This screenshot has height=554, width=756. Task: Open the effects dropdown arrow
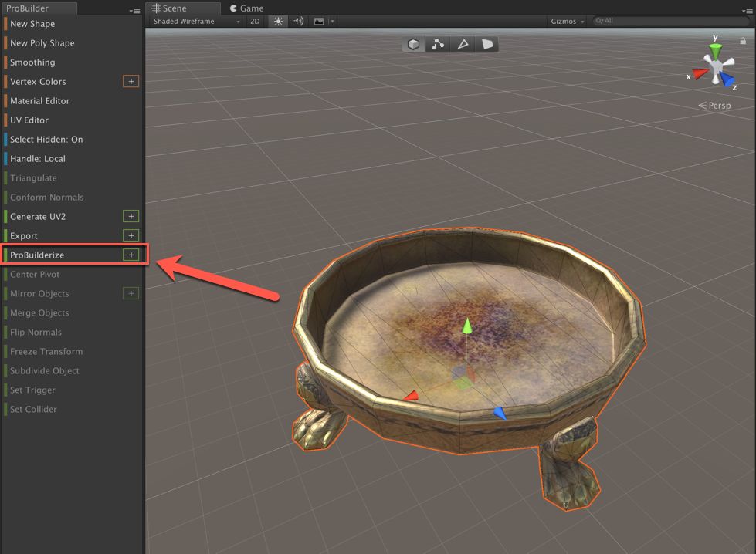tap(333, 21)
